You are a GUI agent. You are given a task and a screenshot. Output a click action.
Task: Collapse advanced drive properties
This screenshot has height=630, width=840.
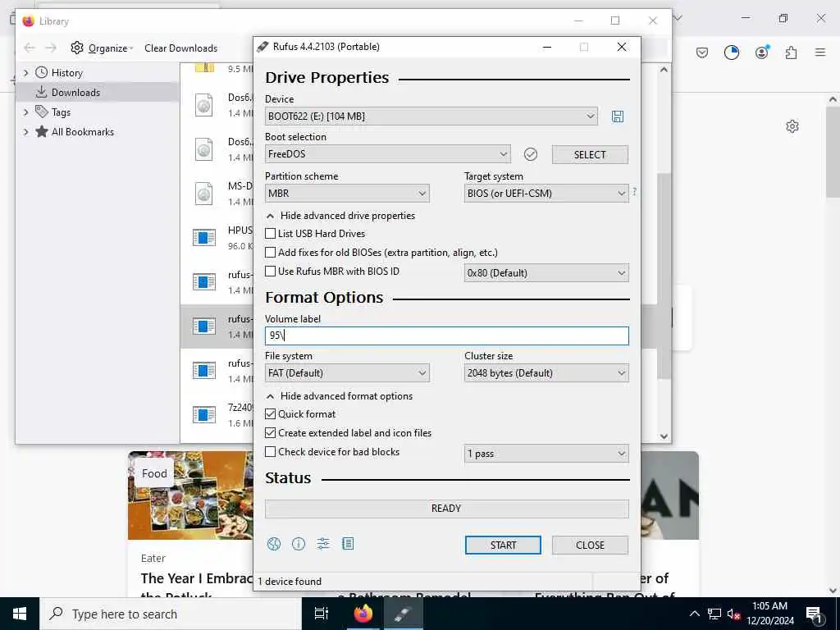341,216
